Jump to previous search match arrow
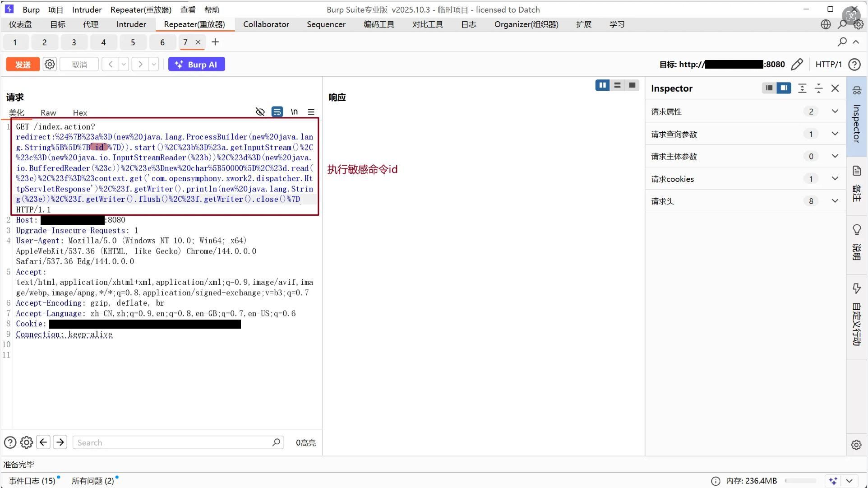868x488 pixels. [x=43, y=442]
